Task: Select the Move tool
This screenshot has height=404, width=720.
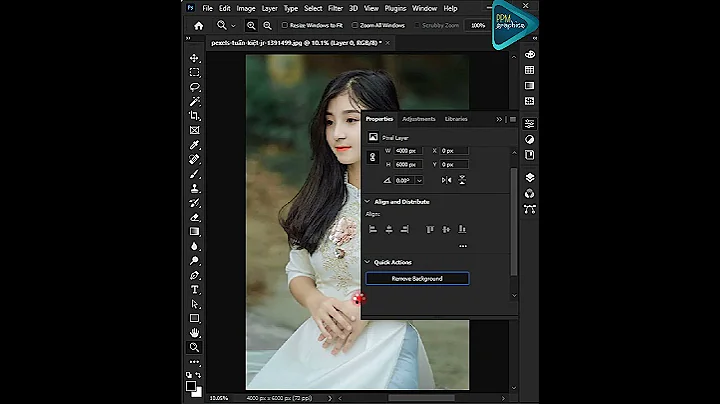Action: pos(194,58)
